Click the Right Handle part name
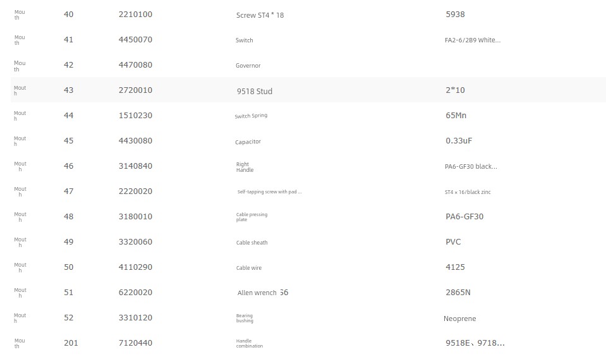 tap(245, 167)
